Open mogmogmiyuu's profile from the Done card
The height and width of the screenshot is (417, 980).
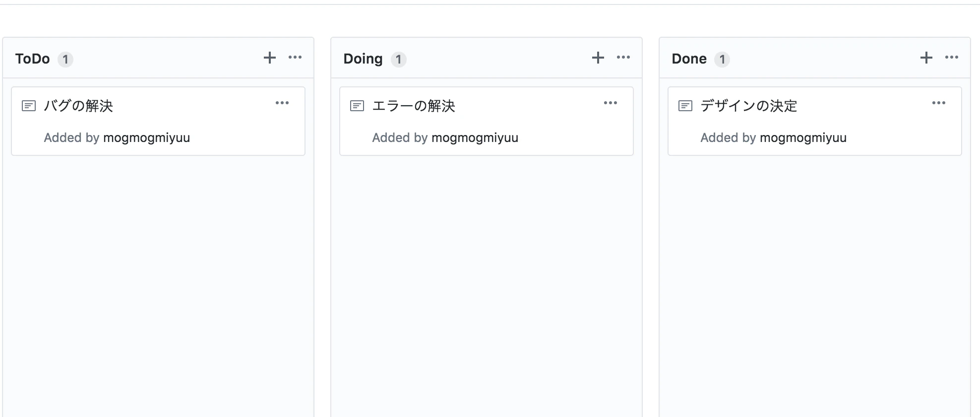pyautogui.click(x=803, y=138)
